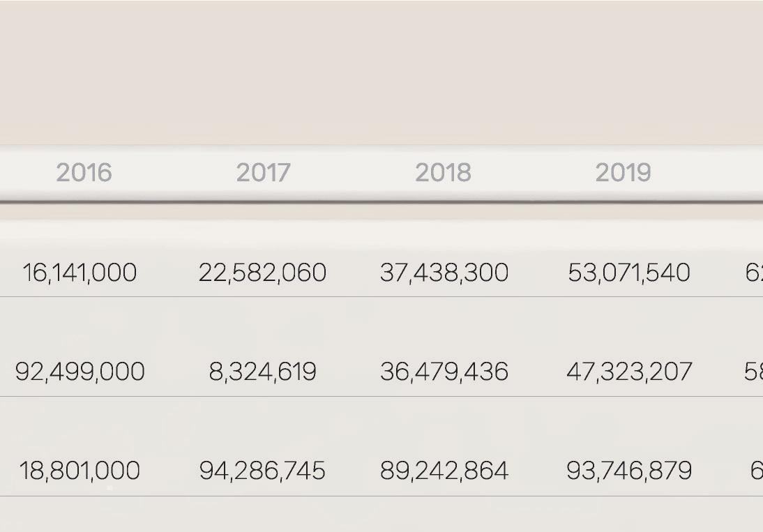
Task: Click the cell showing 36,479,436
Action: click(x=444, y=372)
